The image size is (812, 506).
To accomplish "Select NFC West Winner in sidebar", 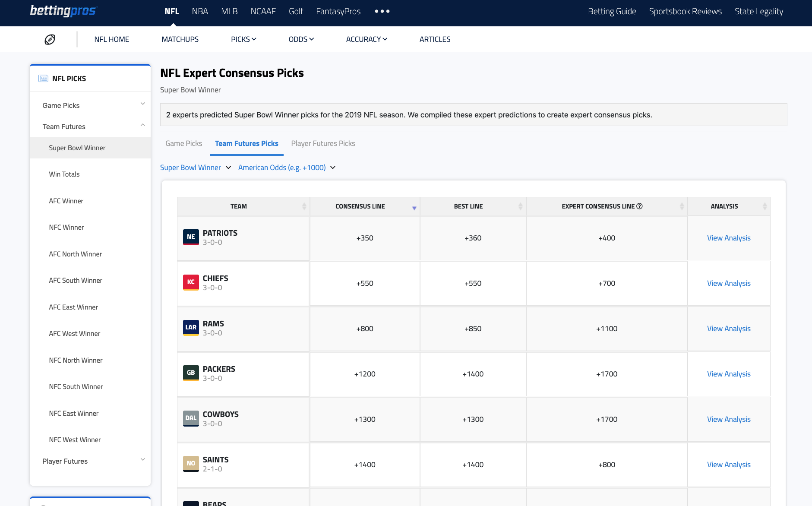I will pyautogui.click(x=75, y=440).
